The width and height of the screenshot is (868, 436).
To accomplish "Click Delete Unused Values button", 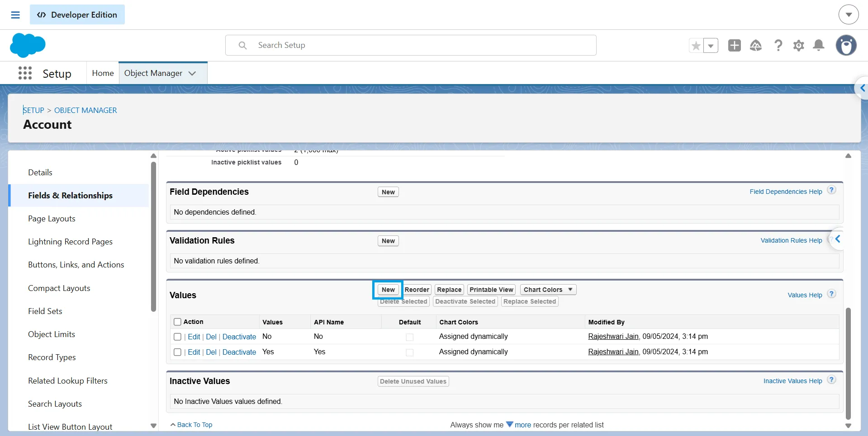I will click(413, 381).
